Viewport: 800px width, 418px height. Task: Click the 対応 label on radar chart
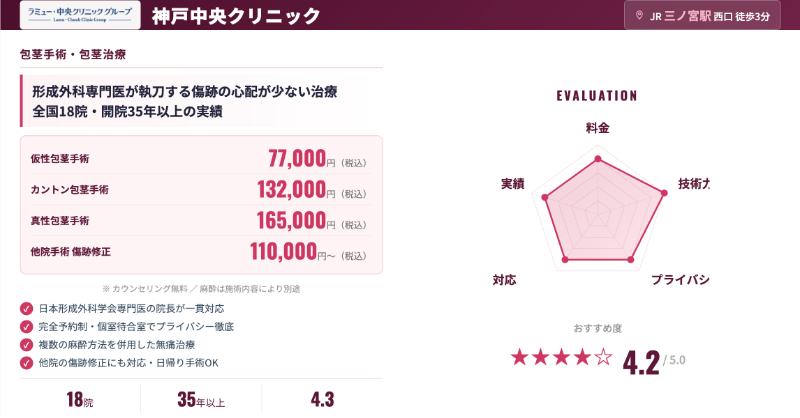pyautogui.click(x=504, y=279)
